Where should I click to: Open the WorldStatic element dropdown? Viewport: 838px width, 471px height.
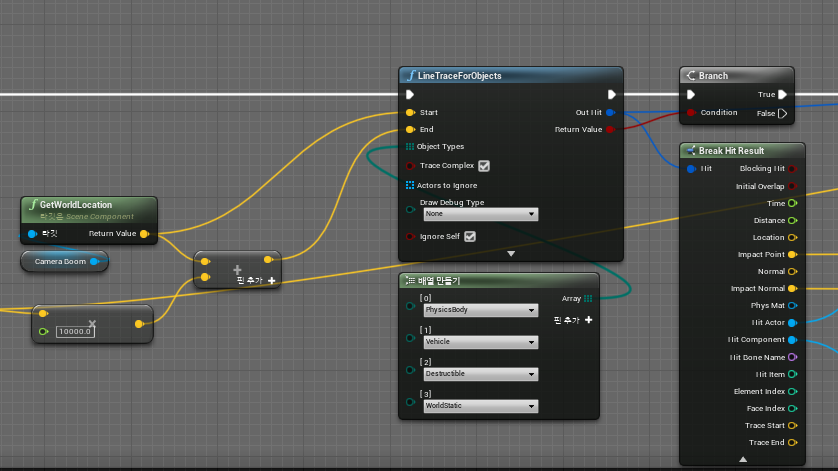(480, 406)
